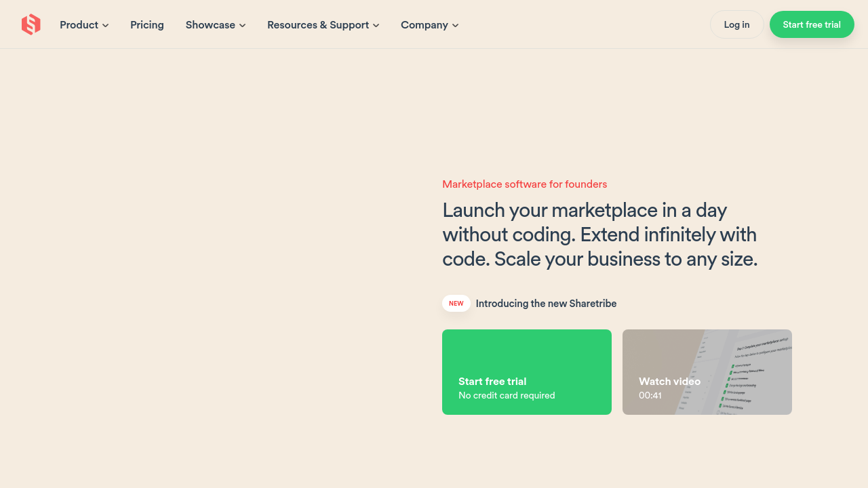This screenshot has height=488, width=868.
Task: Open the Product dropdown menu
Action: pyautogui.click(x=79, y=25)
